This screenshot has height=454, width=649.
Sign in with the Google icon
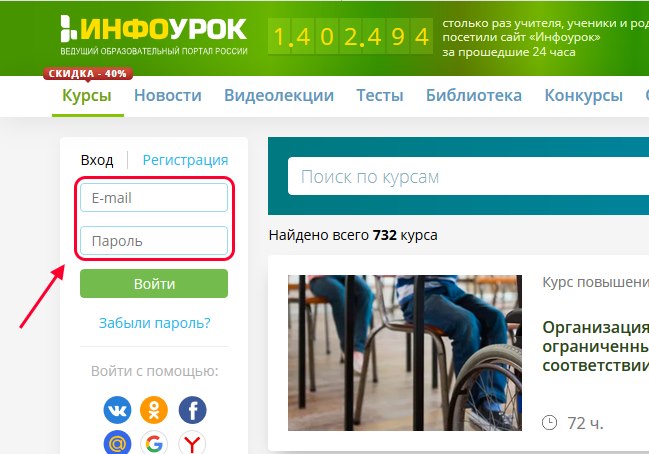coord(154,442)
